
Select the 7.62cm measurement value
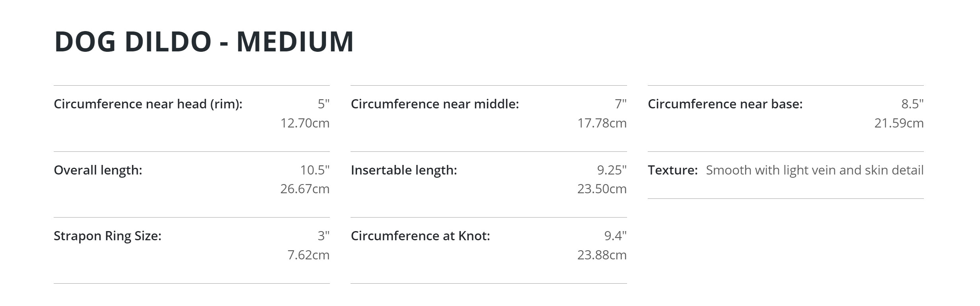click(308, 255)
